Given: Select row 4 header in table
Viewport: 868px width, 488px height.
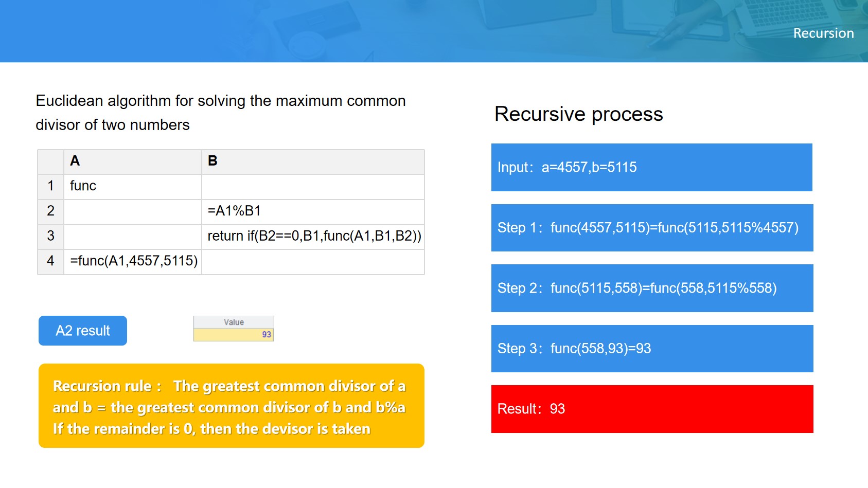Looking at the screenshot, I should coord(50,261).
